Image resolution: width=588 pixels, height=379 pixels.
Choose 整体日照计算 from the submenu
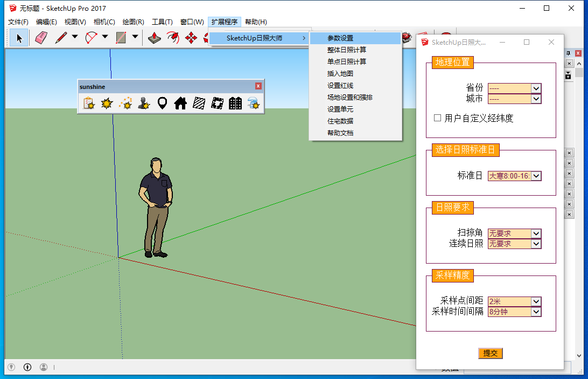click(x=346, y=50)
